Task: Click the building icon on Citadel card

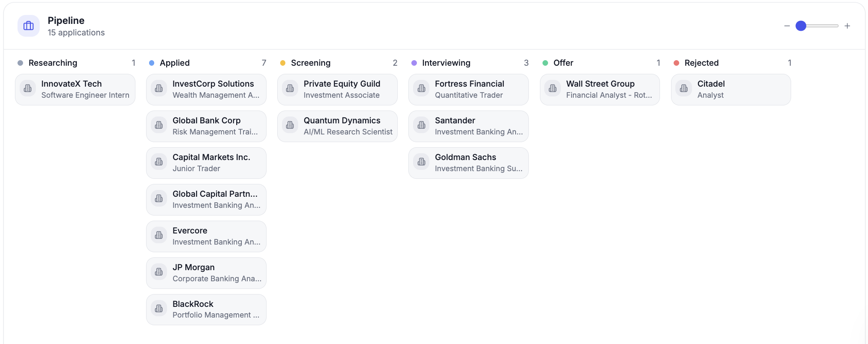Action: [684, 89]
